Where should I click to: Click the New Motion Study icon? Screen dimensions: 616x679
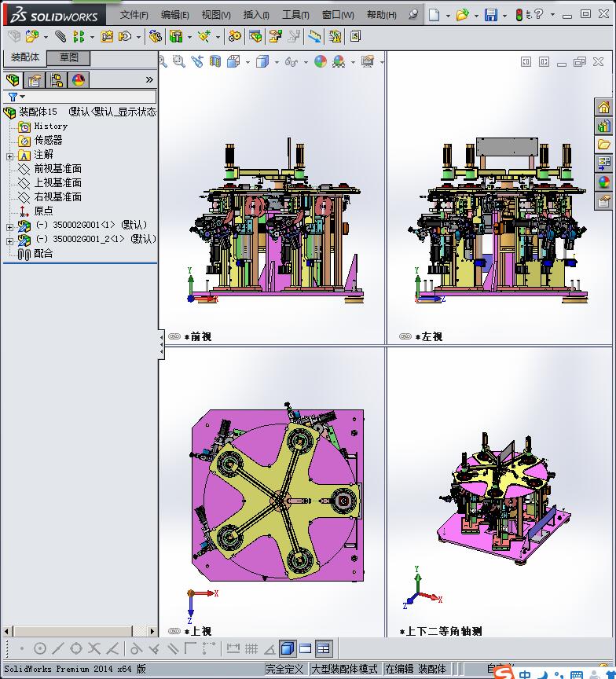[x=235, y=36]
